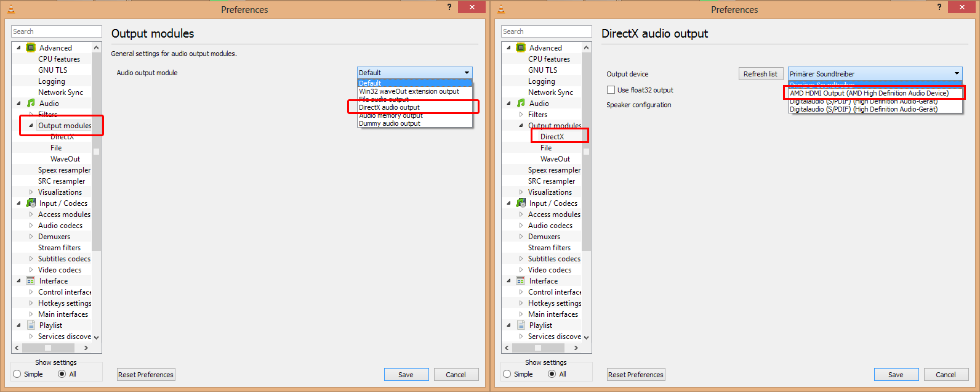Click the Advanced chip icon in right window tree
The height and width of the screenshot is (392, 980).
tap(521, 47)
